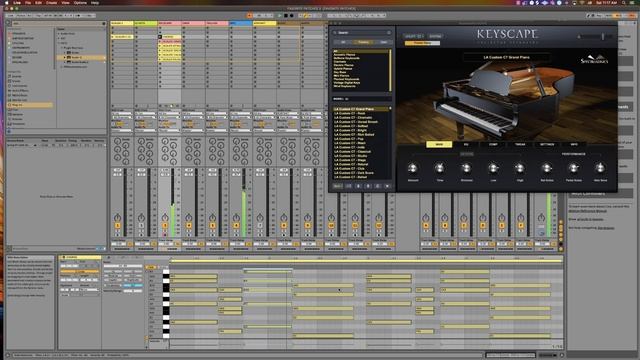Open the green track's output routing dropdown
Screen dimensions: 640x360
(146, 131)
